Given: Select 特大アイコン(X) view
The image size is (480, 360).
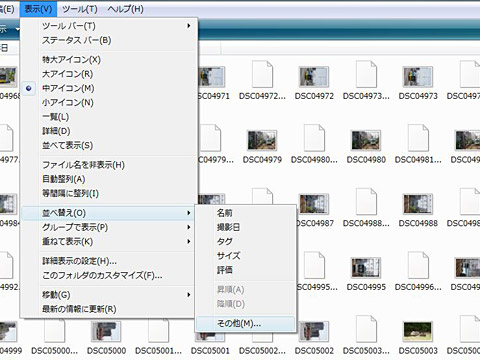Looking at the screenshot, I should coord(109,60).
